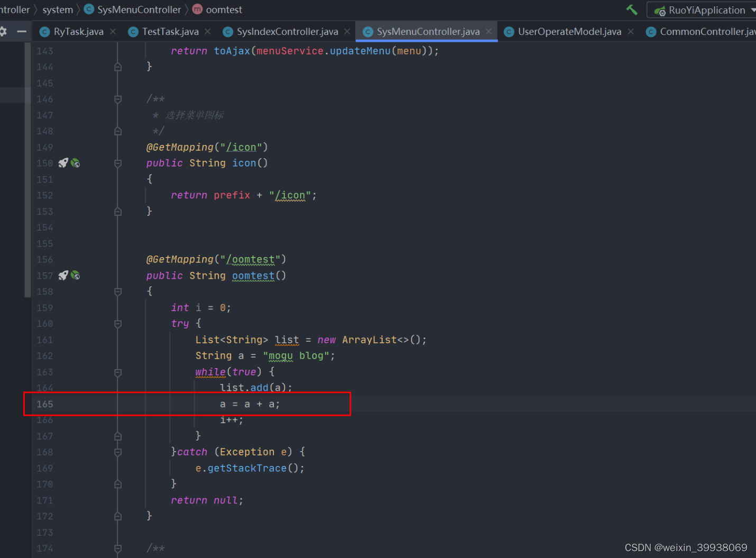Click the method icon in oomtest breadcrumb

[197, 10]
